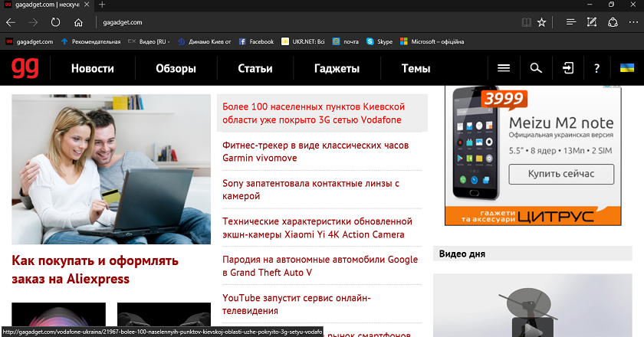Open the More actions ellipsis menu

coord(633,22)
